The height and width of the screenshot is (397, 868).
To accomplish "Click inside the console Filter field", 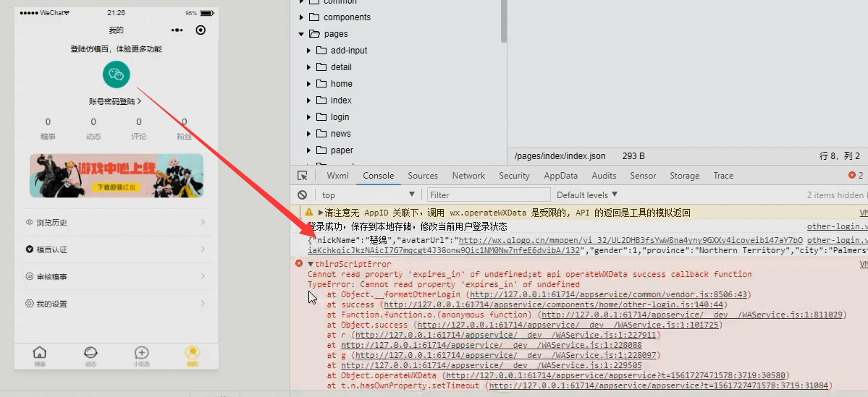I will [x=489, y=195].
